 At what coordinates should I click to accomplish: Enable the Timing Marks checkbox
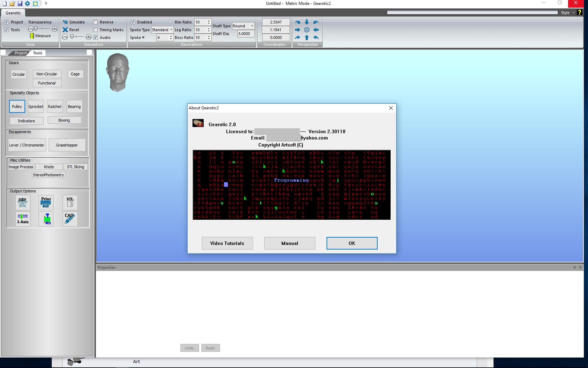point(96,30)
